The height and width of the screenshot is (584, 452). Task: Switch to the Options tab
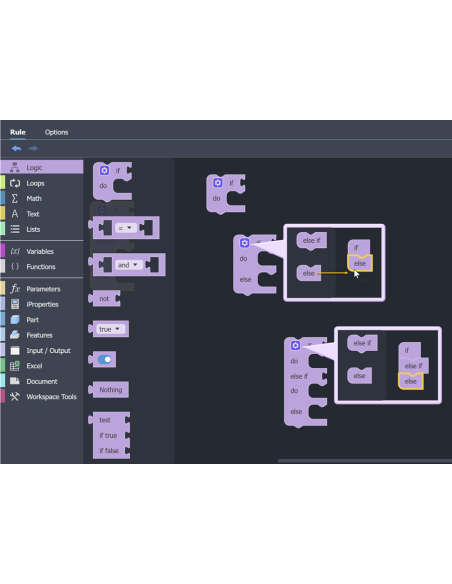[56, 132]
